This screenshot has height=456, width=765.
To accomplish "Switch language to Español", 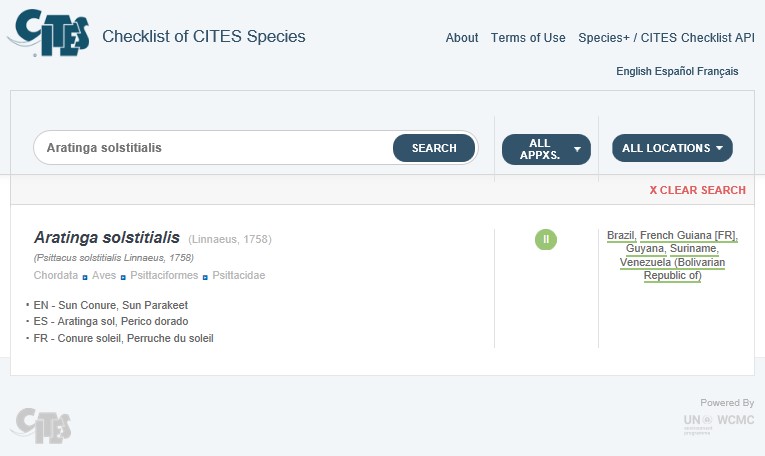I will (x=677, y=71).
